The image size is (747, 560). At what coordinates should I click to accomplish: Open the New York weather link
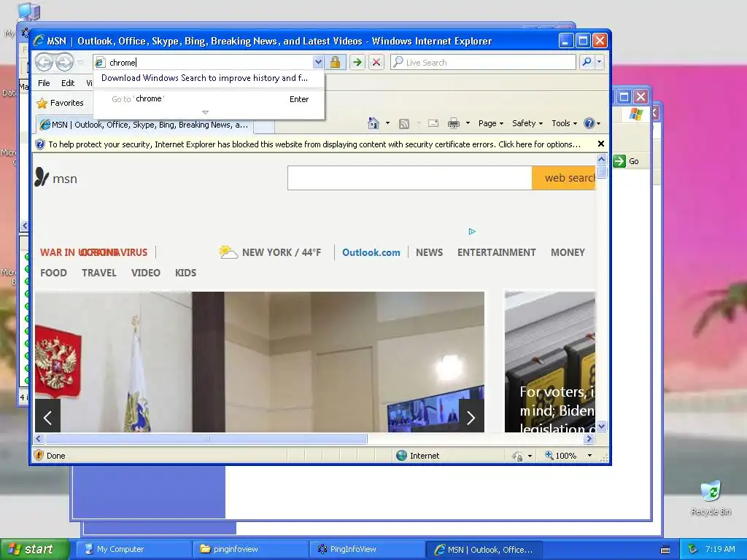coord(270,252)
